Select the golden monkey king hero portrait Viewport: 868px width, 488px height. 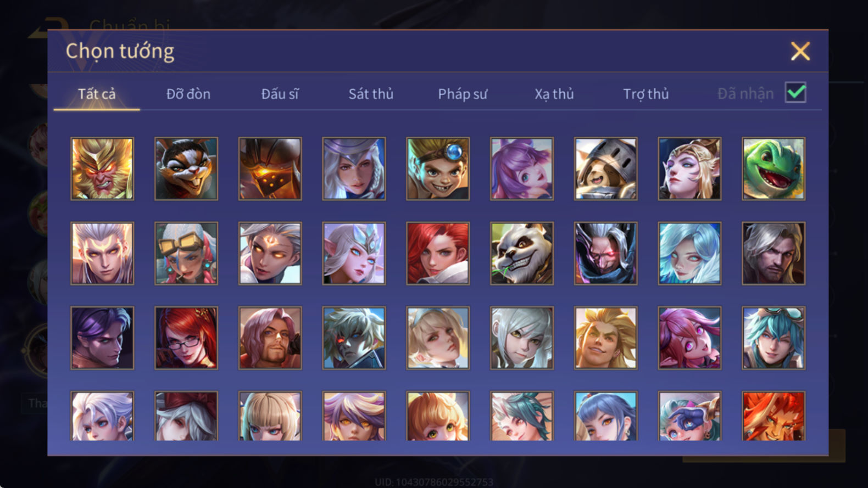tap(102, 169)
